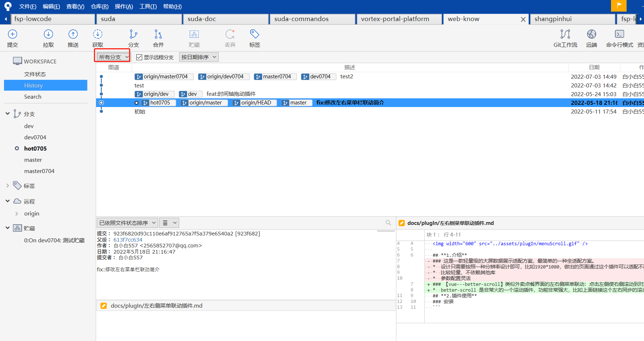Select the dev0704 branch in sidebar
Screen dimensions: 644x341
tap(35, 137)
